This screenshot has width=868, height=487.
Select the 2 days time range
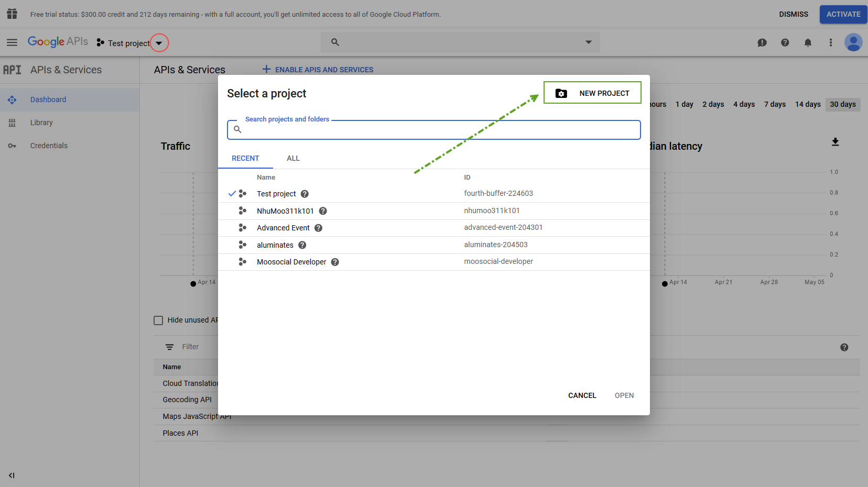(713, 104)
